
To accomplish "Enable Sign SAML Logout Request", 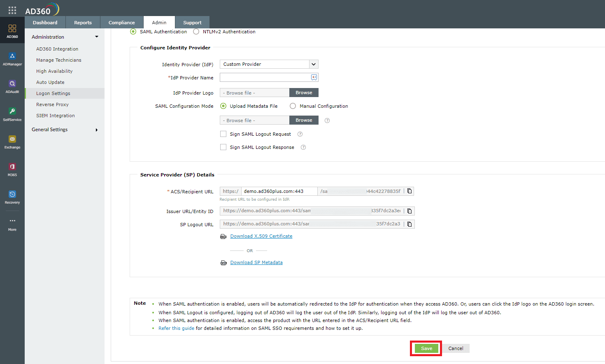I will click(223, 134).
